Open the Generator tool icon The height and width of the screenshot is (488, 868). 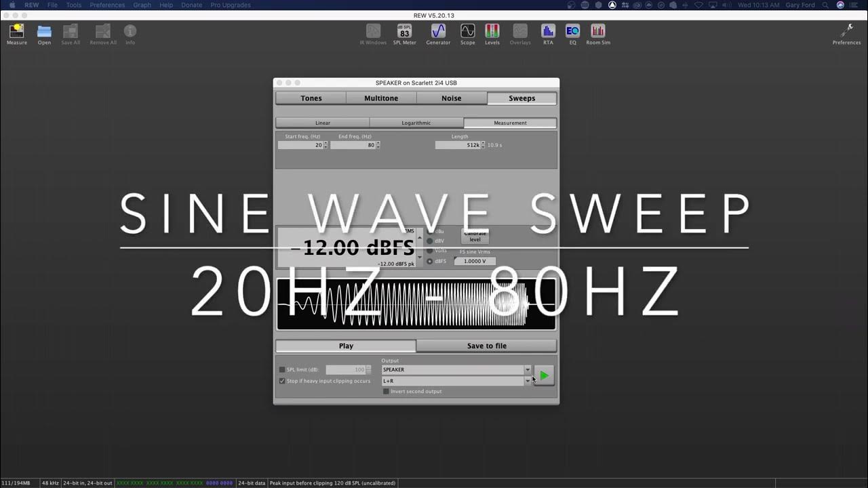coord(438,35)
